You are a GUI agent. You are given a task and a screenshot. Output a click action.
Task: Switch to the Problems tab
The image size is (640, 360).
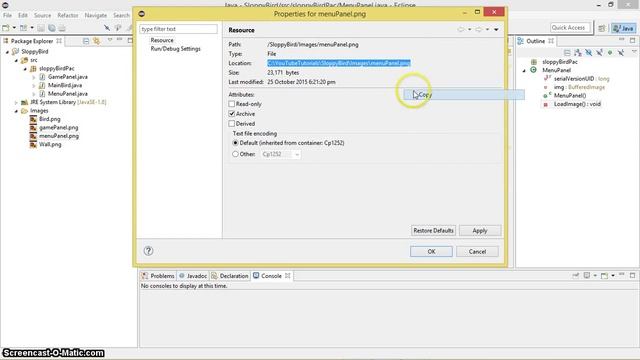point(158,276)
